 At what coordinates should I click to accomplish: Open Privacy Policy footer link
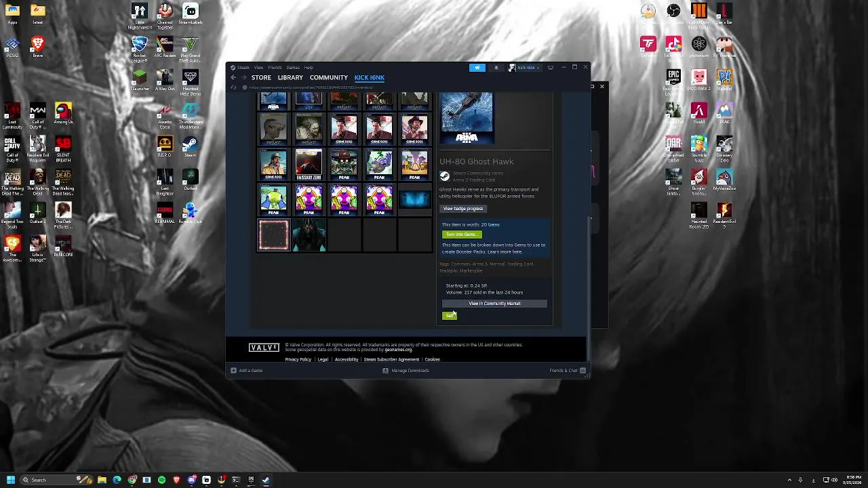(298, 359)
